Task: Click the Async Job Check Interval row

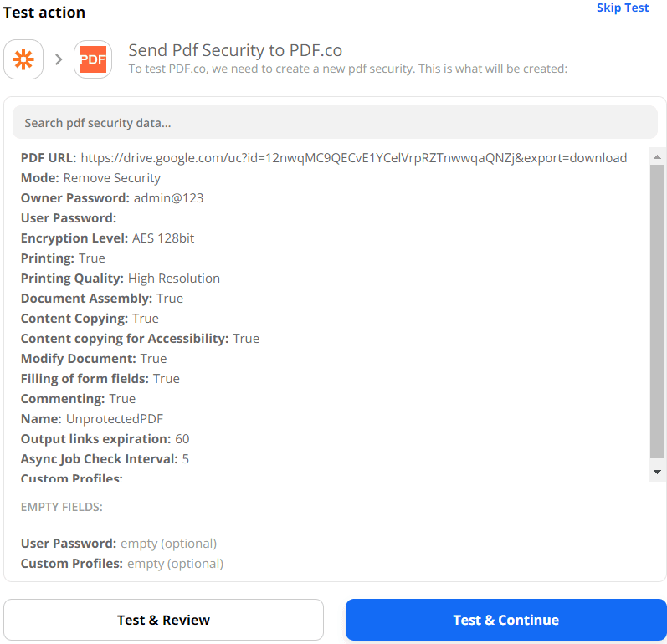Action: pos(105,459)
